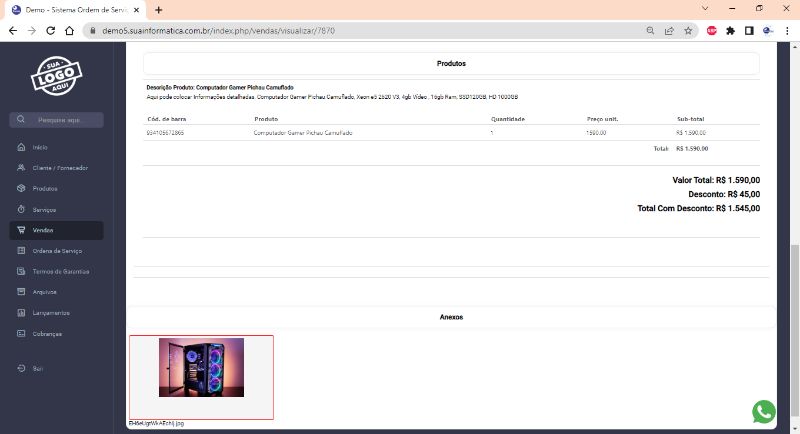Click the Serviços icon in sidebar
This screenshot has width=800, height=434.
(x=21, y=209)
